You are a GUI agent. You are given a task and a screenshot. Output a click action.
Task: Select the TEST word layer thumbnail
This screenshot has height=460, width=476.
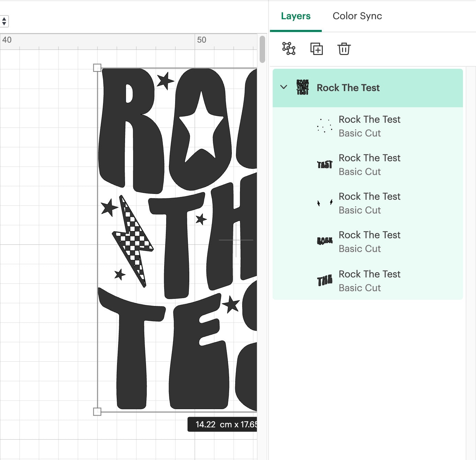click(324, 164)
